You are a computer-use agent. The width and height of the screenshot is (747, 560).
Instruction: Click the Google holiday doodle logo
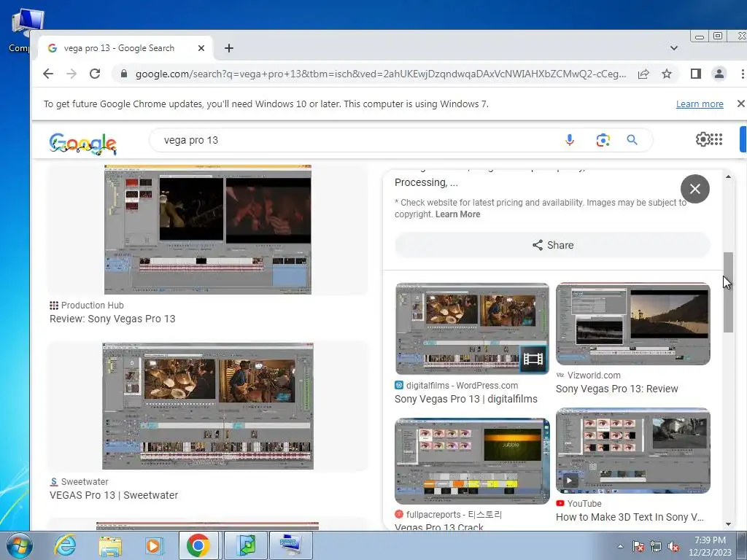click(83, 144)
